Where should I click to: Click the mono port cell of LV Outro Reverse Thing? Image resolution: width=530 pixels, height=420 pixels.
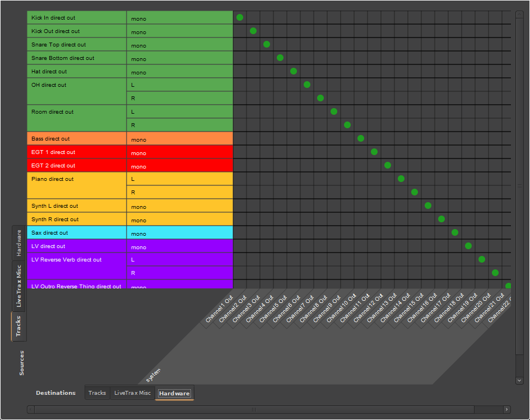pos(179,286)
